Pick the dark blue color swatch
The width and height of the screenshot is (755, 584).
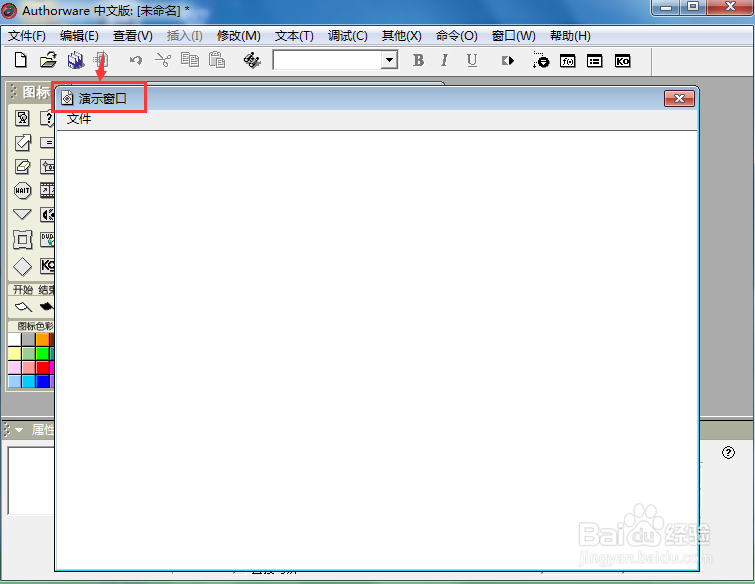(x=42, y=382)
